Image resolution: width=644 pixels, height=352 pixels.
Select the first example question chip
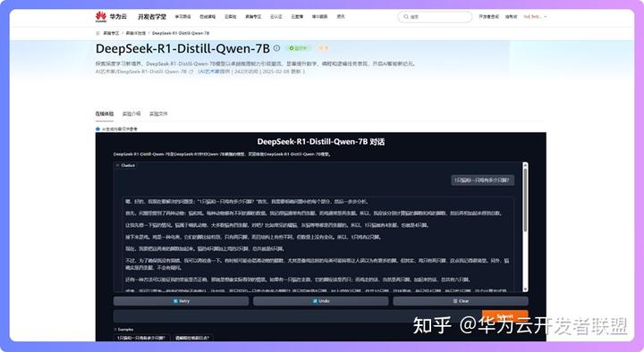[141, 338]
